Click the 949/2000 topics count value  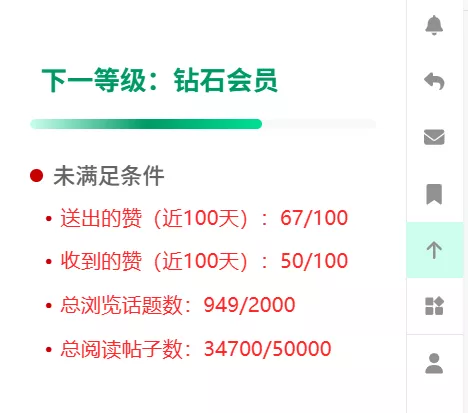point(249,305)
